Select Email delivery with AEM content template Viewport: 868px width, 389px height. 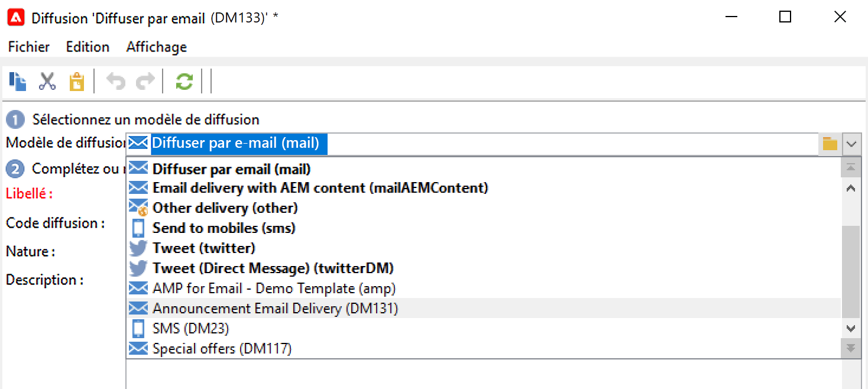coord(320,188)
